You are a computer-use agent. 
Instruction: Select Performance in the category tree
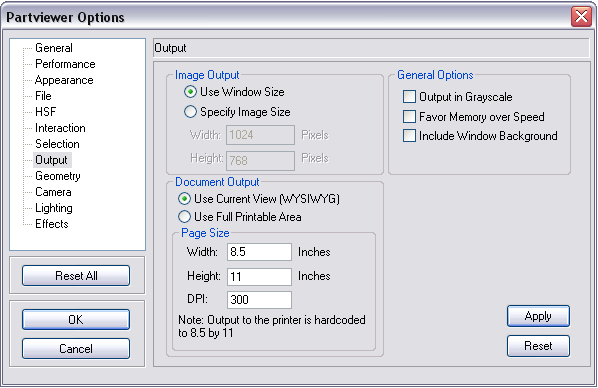pyautogui.click(x=65, y=64)
